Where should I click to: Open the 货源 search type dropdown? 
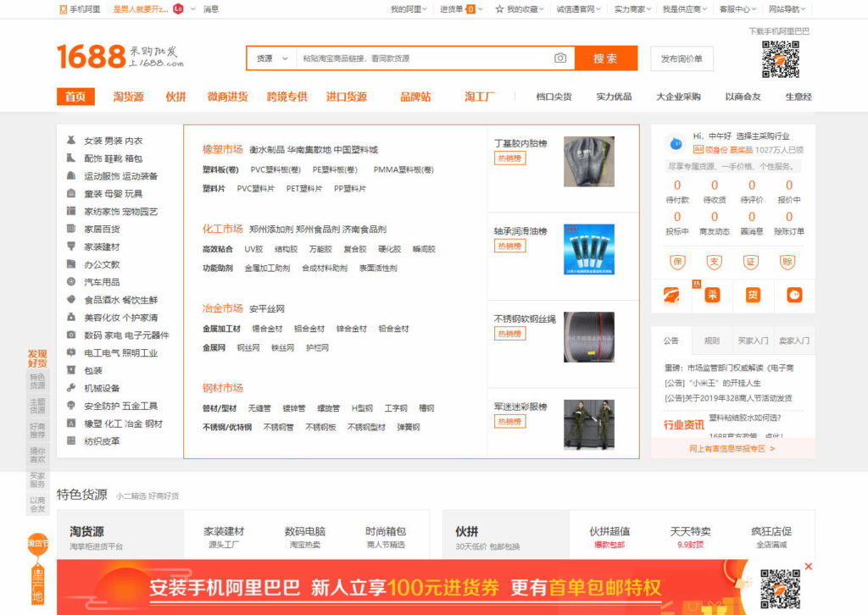(270, 58)
